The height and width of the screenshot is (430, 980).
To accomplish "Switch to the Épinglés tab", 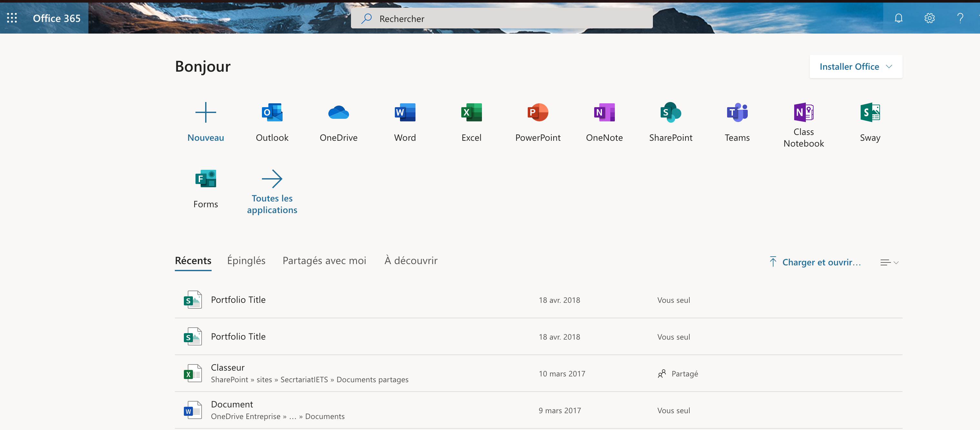I will coord(246,261).
